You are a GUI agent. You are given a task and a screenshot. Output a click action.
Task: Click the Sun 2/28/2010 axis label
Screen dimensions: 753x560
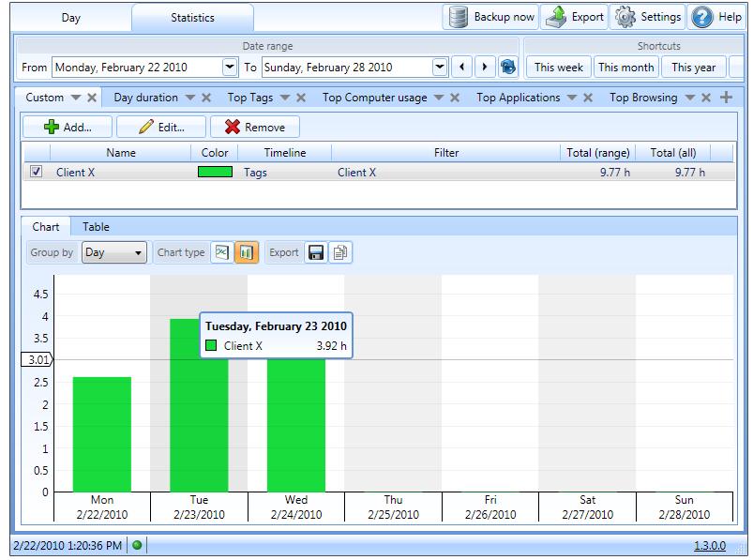pos(685,507)
